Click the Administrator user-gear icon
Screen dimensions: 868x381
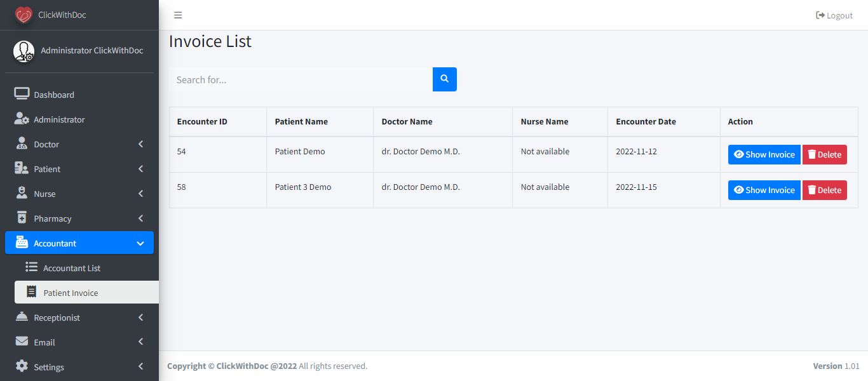coord(22,119)
